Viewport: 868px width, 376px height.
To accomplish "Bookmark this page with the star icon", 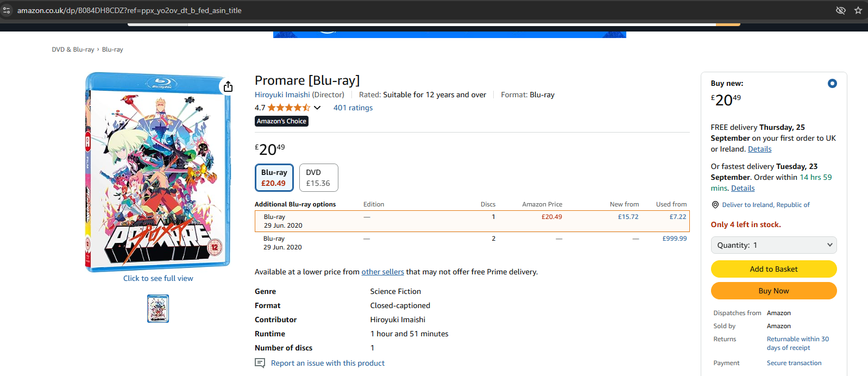I will pos(858,10).
